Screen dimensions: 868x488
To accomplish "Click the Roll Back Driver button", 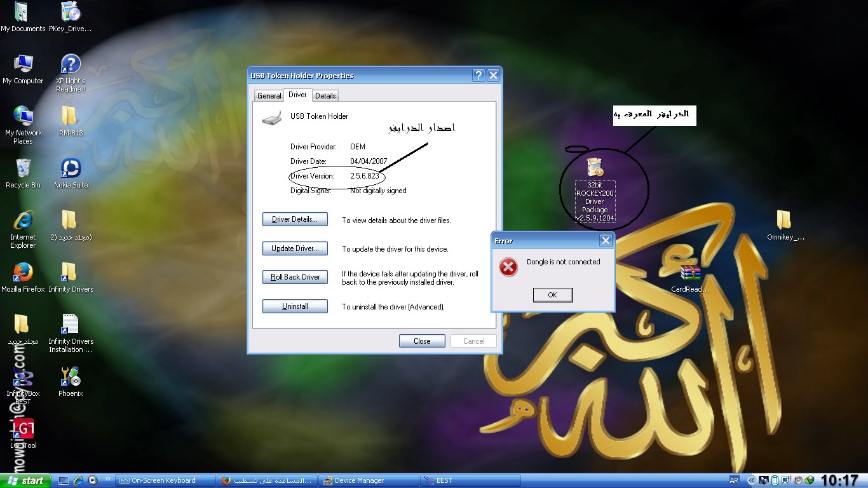I will (x=295, y=277).
